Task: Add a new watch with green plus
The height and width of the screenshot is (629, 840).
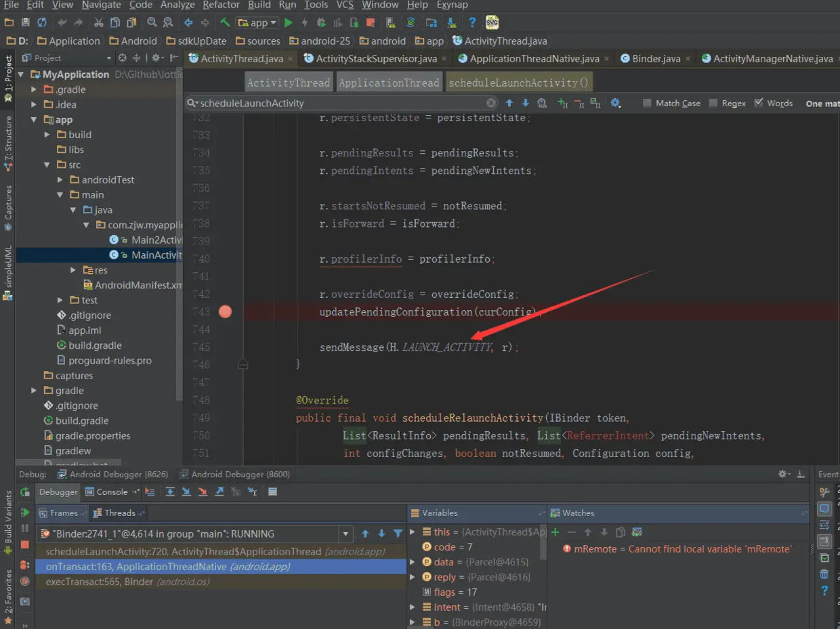Action: 555,532
